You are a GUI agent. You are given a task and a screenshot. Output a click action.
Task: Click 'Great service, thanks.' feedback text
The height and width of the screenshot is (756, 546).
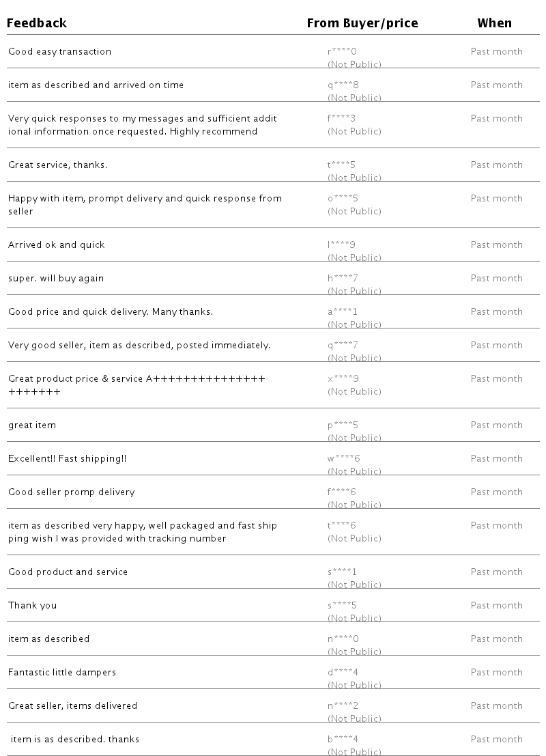(x=57, y=165)
